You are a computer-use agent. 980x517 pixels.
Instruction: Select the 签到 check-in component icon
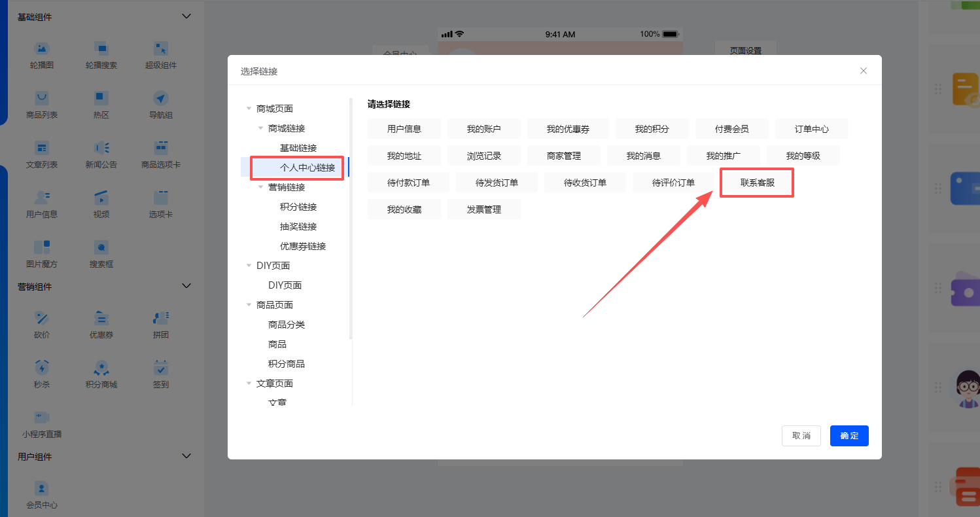point(161,368)
